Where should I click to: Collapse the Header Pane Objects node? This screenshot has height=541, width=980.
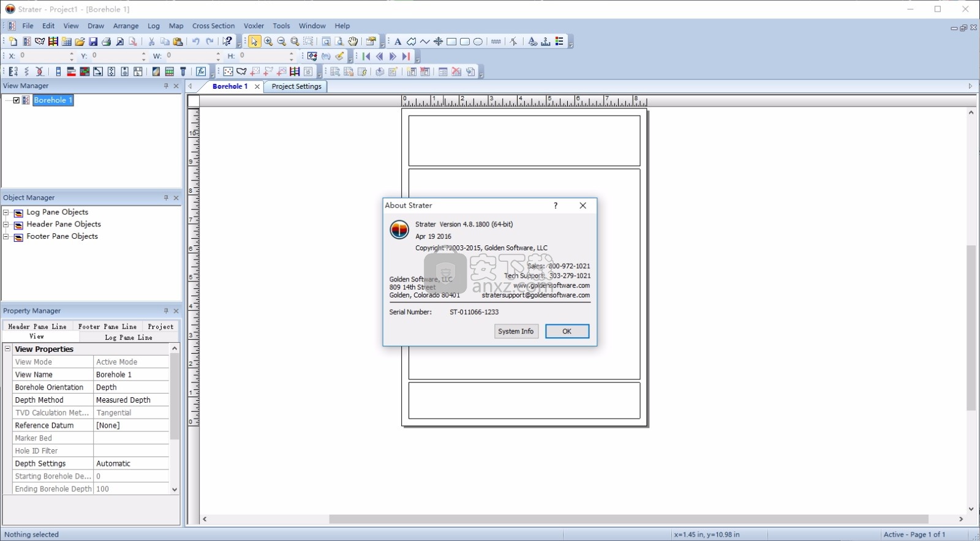pyautogui.click(x=6, y=225)
